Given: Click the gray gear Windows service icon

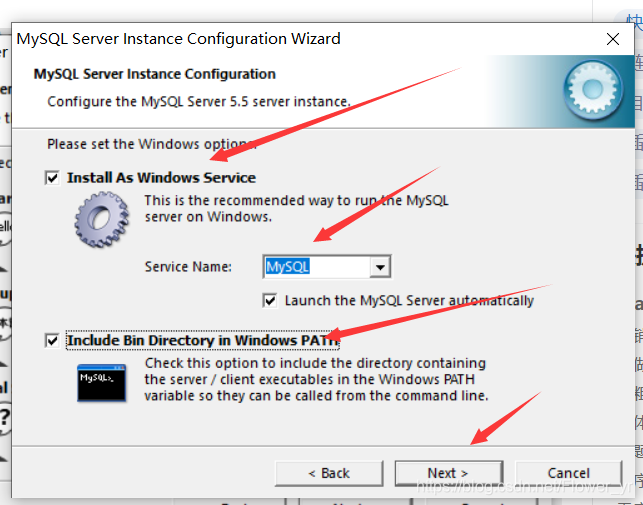Looking at the screenshot, I should [x=101, y=219].
